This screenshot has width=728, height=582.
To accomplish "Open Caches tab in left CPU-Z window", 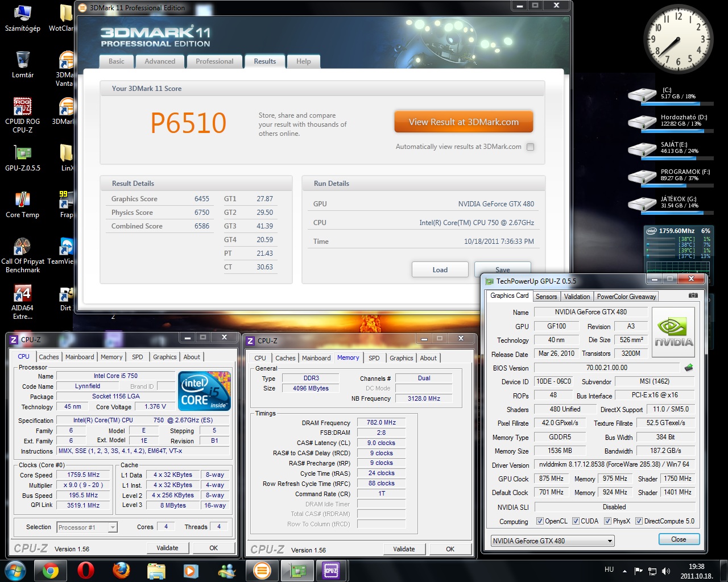I will 49,357.
